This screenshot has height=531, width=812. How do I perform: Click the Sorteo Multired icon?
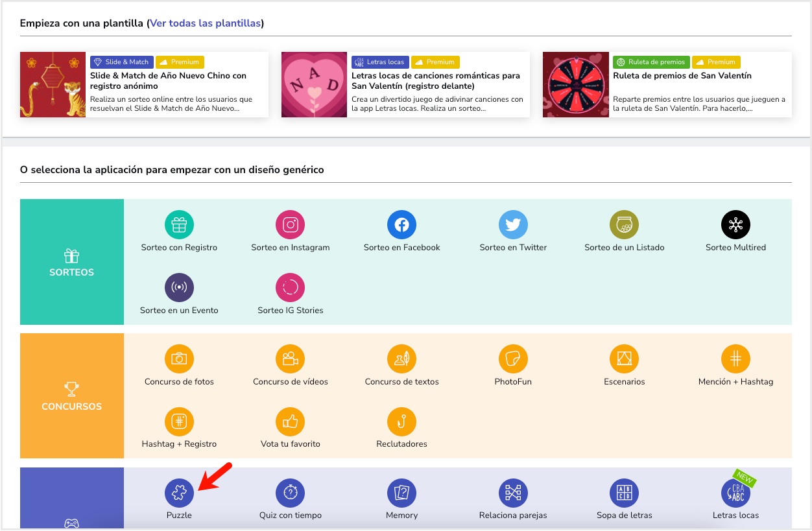(735, 225)
